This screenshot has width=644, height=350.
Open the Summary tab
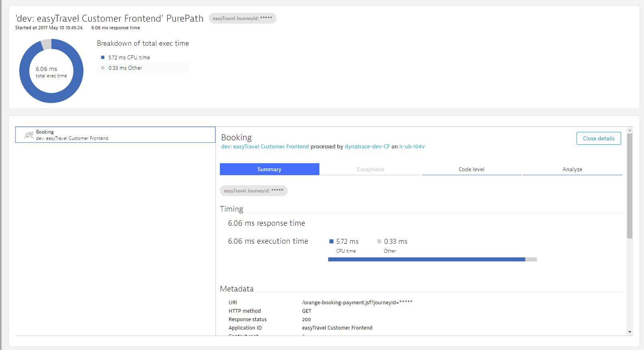269,169
